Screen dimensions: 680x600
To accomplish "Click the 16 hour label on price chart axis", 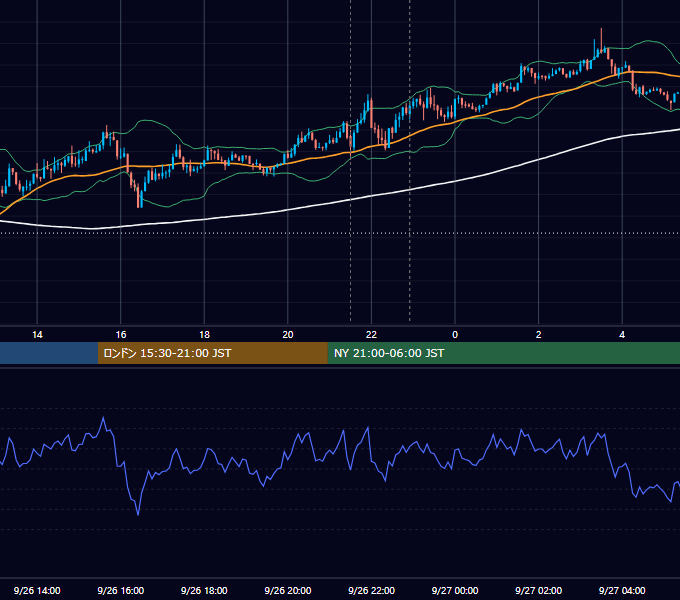I will (121, 335).
